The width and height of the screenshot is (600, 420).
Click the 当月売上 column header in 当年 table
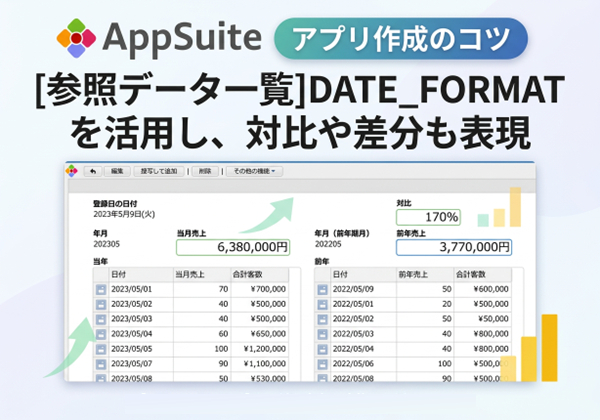pyautogui.click(x=202, y=275)
